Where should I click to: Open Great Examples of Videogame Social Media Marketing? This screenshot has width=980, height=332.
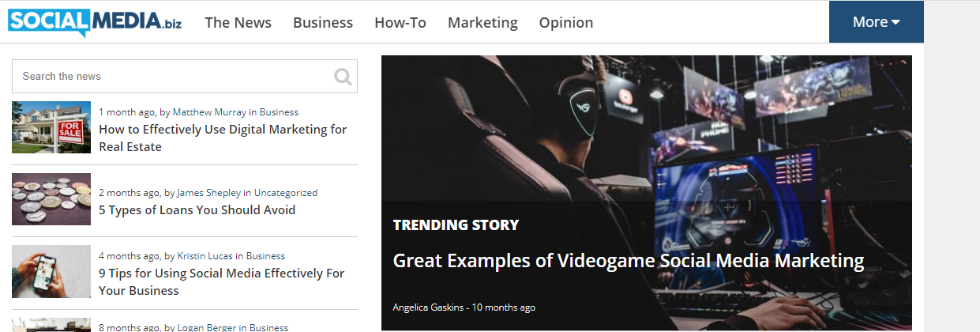[629, 260]
